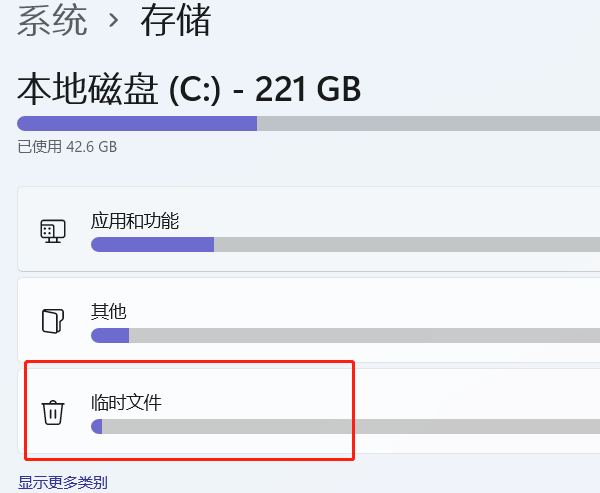Viewport: 600px width, 493px height.
Task: Click the gray part of 临时文件 usage bar
Action: [351, 426]
